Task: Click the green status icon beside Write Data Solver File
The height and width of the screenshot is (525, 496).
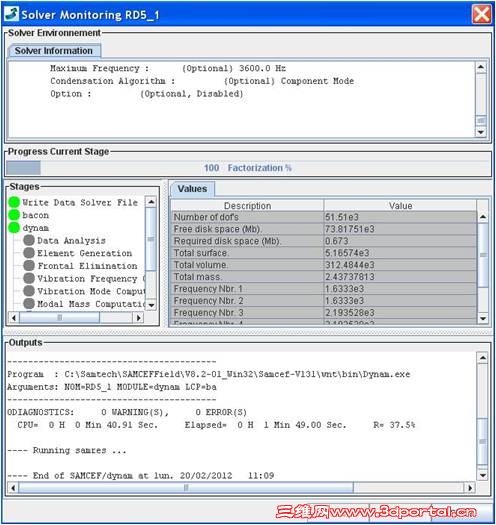Action: click(x=14, y=202)
